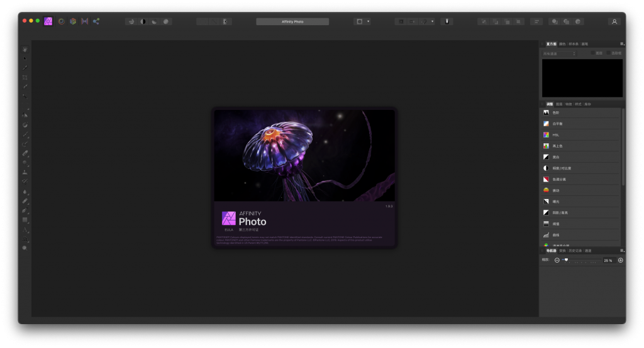Add a 色阶 adjustment
Screen dimensions: 644x348
(x=579, y=112)
